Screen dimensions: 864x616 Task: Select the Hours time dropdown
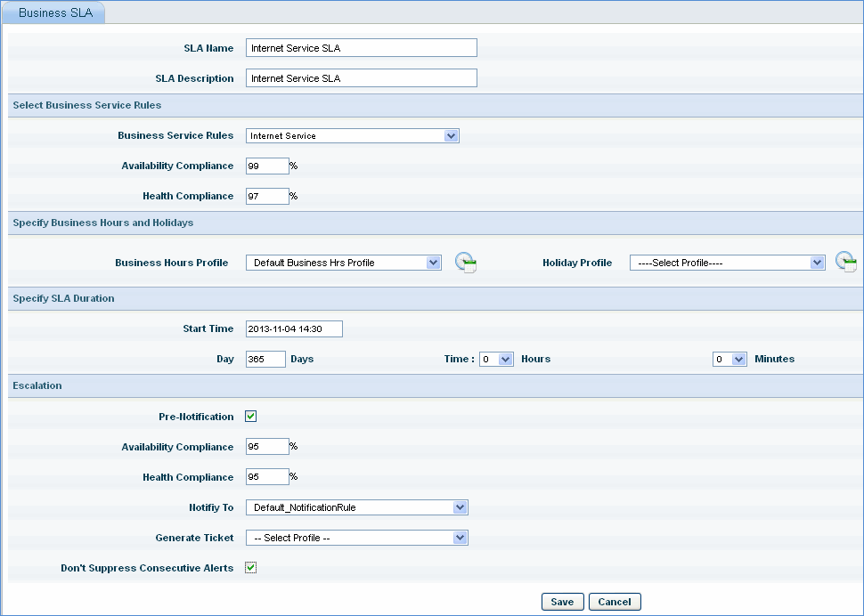tap(496, 359)
